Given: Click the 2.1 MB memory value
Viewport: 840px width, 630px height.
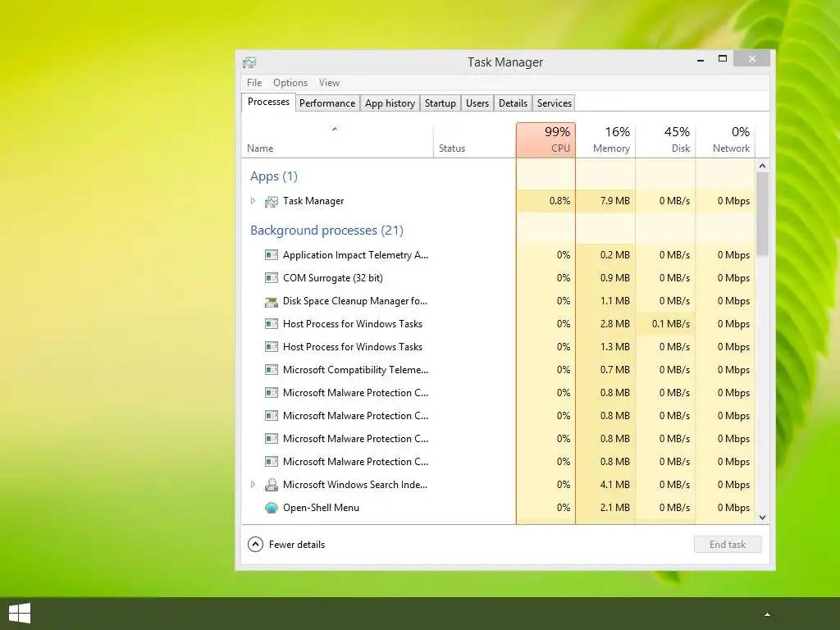Looking at the screenshot, I should click(615, 507).
